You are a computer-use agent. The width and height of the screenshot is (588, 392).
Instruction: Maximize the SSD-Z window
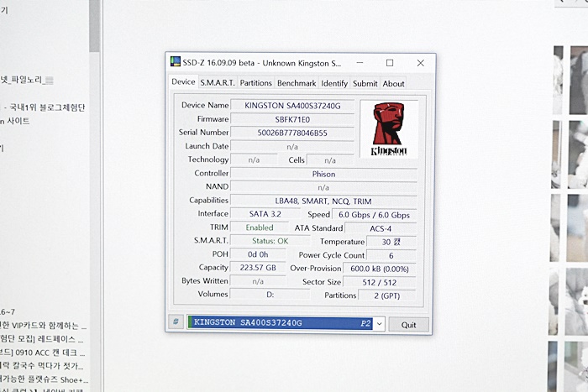(x=390, y=63)
